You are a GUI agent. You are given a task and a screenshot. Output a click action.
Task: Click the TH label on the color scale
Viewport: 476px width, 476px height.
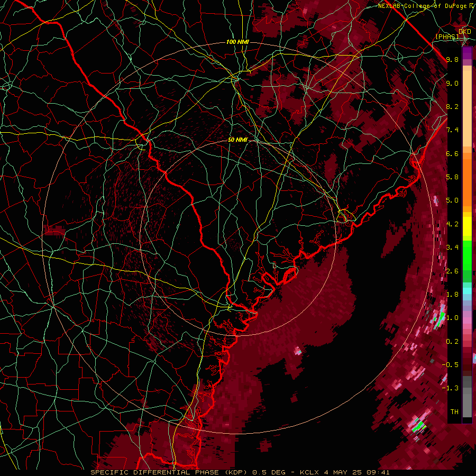point(454,412)
